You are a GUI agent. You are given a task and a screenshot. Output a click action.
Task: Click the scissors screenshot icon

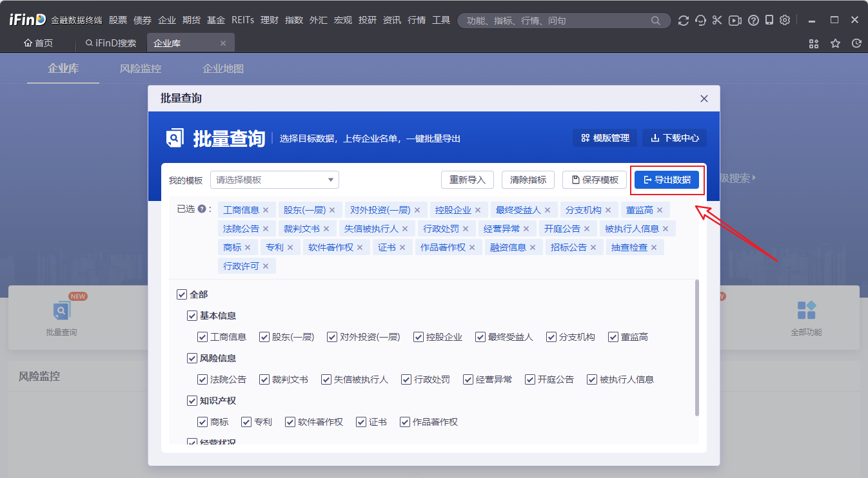(717, 21)
